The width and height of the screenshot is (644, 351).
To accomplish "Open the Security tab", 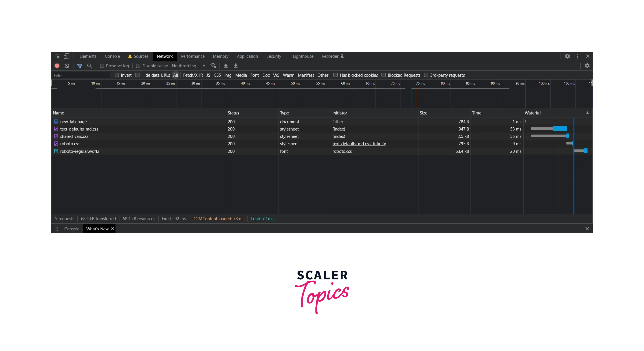I will click(273, 56).
